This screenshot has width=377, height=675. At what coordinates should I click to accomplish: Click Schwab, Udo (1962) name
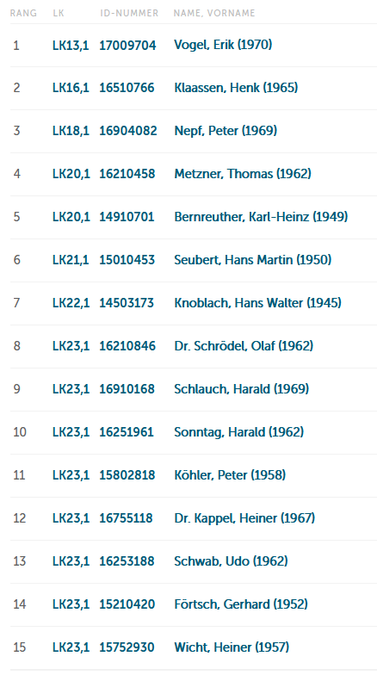pos(231,561)
